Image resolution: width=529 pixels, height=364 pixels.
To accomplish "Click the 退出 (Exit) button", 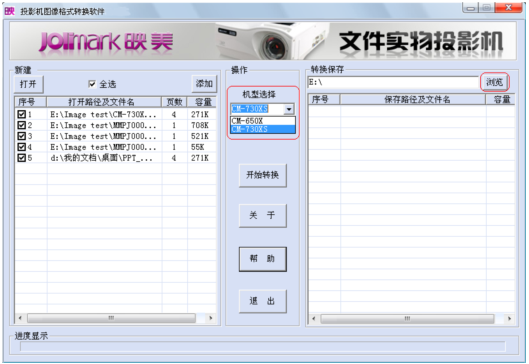I will click(x=262, y=301).
